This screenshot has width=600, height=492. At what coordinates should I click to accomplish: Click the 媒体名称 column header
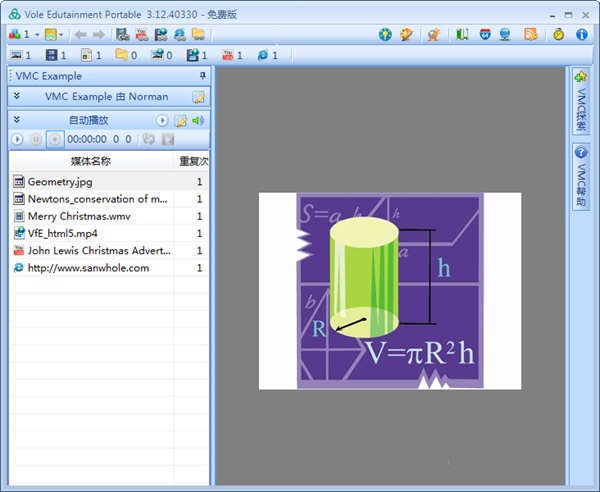pyautogui.click(x=91, y=161)
